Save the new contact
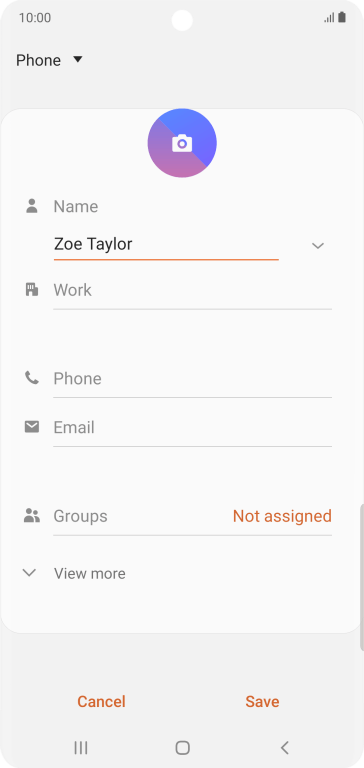Image resolution: width=364 pixels, height=768 pixels. (263, 701)
